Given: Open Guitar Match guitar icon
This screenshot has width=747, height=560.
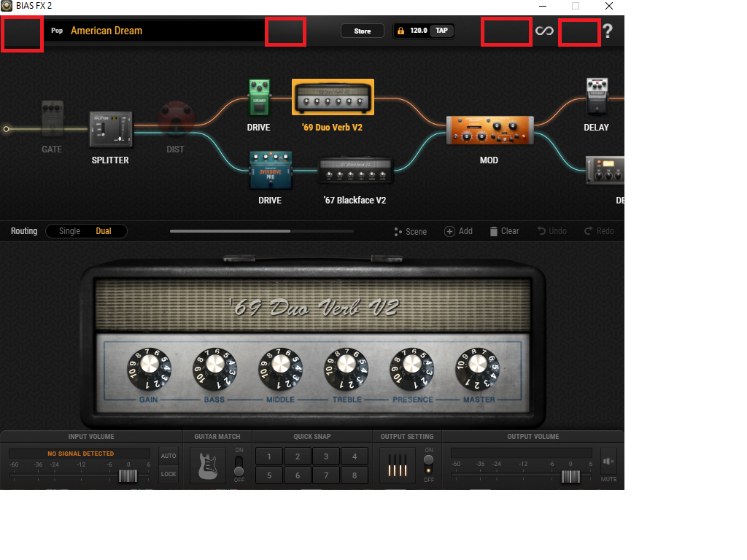Looking at the screenshot, I should coord(208,465).
